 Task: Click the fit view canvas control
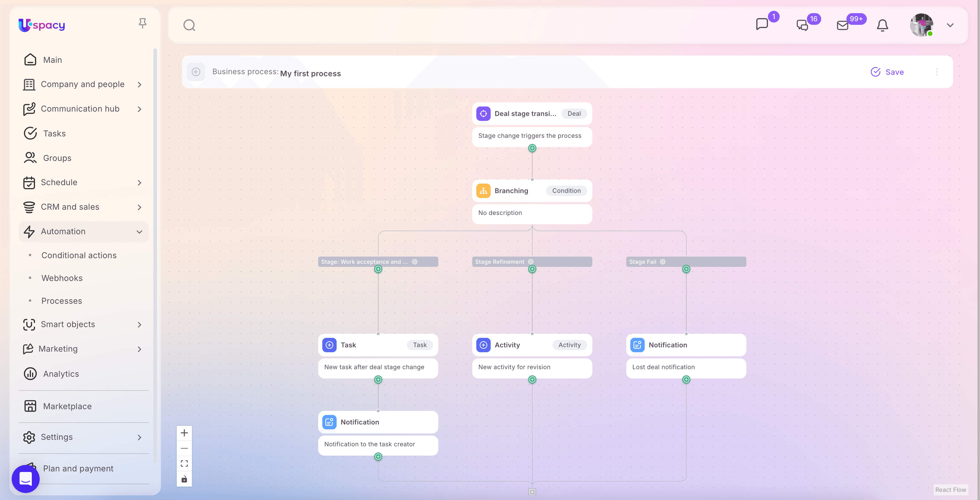(x=184, y=463)
